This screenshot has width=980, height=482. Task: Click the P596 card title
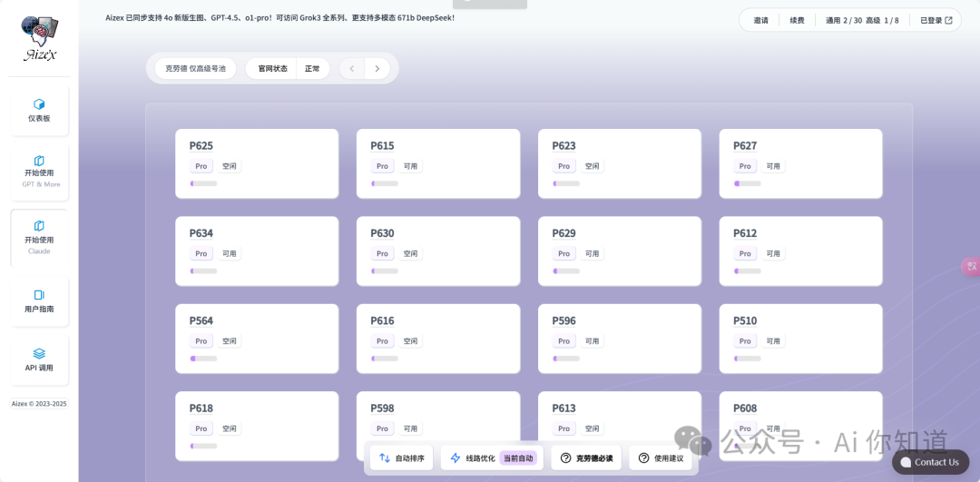point(563,320)
